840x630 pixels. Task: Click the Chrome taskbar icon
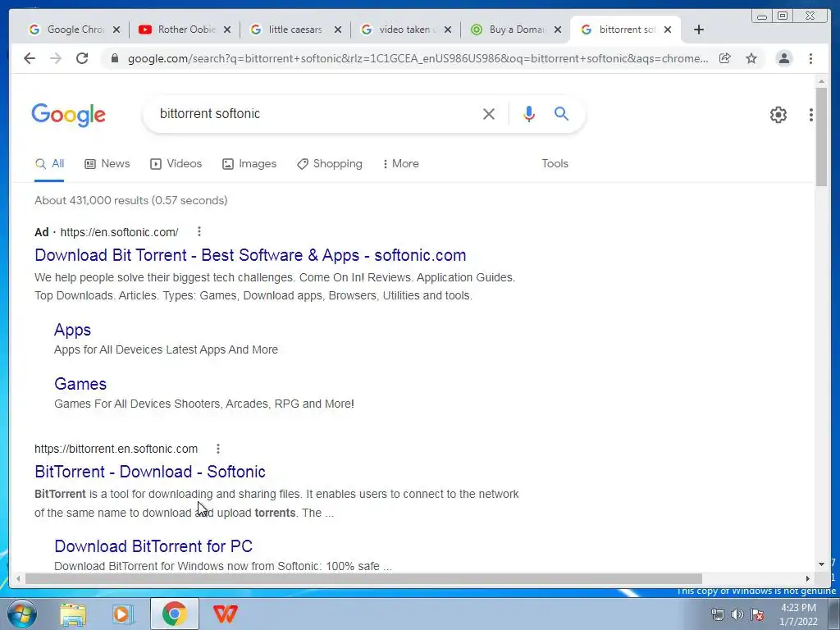click(175, 614)
